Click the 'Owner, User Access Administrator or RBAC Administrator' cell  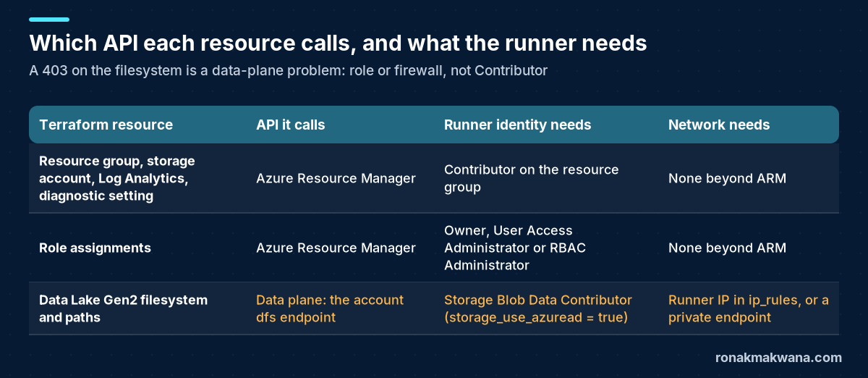515,248
